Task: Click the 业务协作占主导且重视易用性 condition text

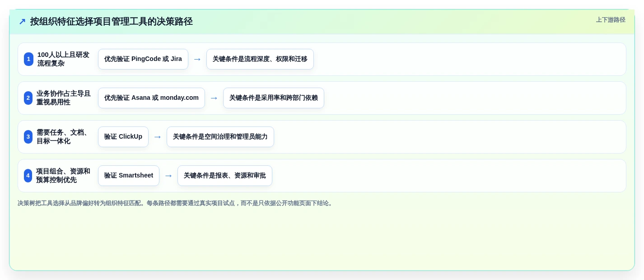Action: (64, 98)
